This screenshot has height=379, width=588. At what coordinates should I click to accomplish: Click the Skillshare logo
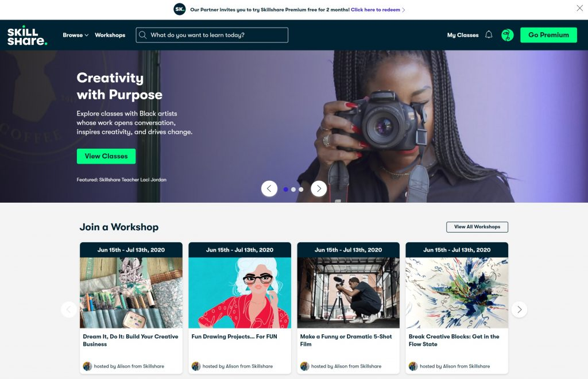27,35
